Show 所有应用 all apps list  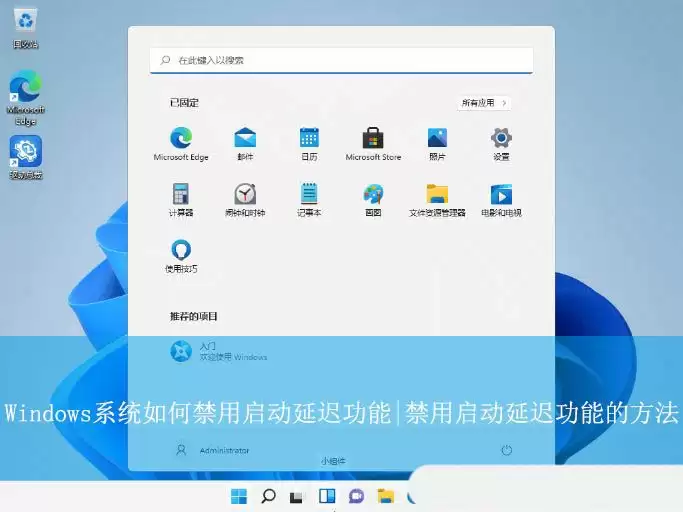[x=484, y=103]
